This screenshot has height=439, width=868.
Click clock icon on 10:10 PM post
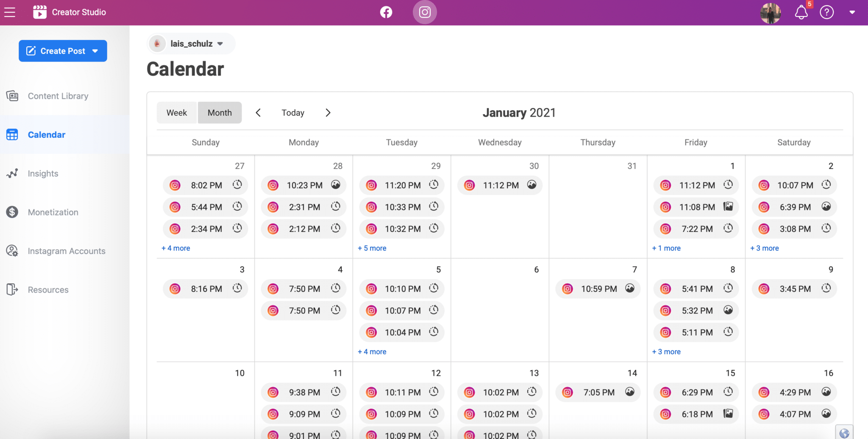point(434,288)
